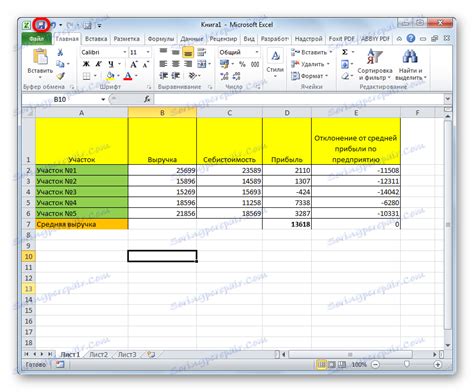Toggle bold Ж formatting
474x392 pixels.
(x=86, y=64)
